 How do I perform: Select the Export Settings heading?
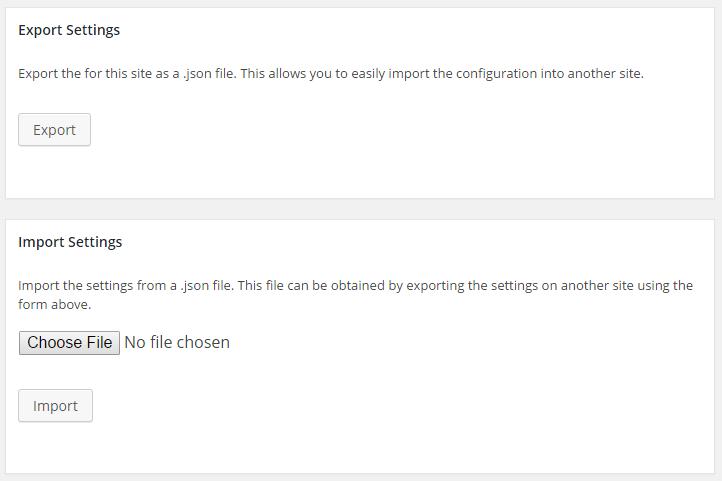tap(69, 30)
